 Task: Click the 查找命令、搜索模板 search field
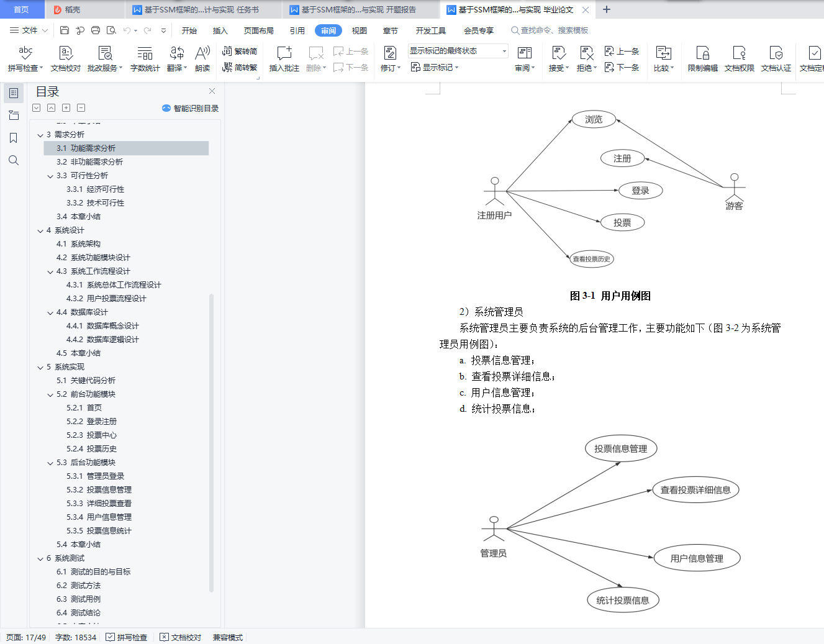click(550, 30)
